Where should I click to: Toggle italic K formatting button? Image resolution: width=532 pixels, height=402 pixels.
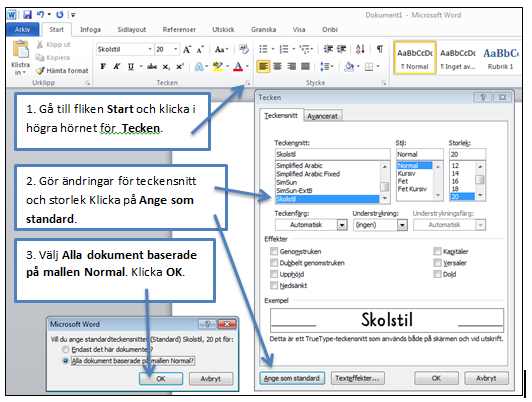tap(117, 66)
